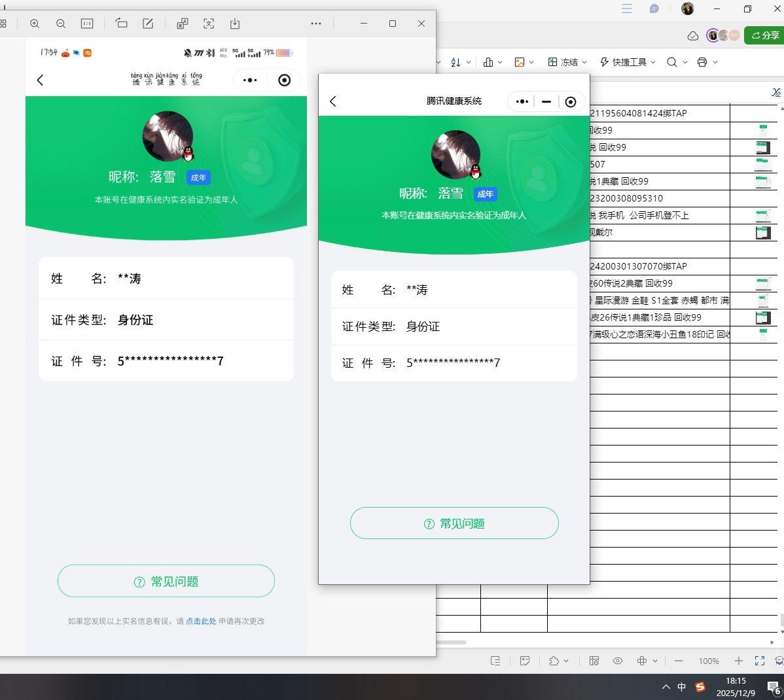Click the 点击此处 link to change real-name info
Screen dimensions: 784x700
click(201, 621)
